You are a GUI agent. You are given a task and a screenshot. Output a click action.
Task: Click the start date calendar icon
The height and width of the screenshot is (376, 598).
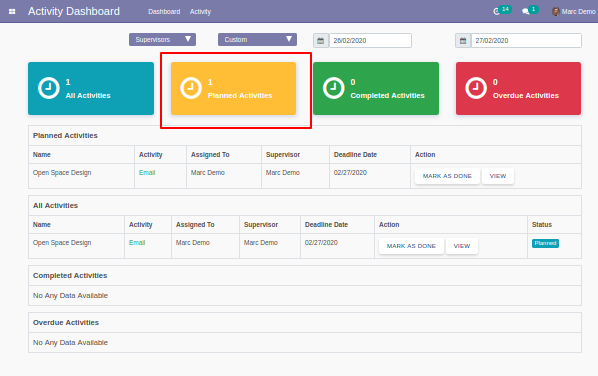click(x=321, y=41)
